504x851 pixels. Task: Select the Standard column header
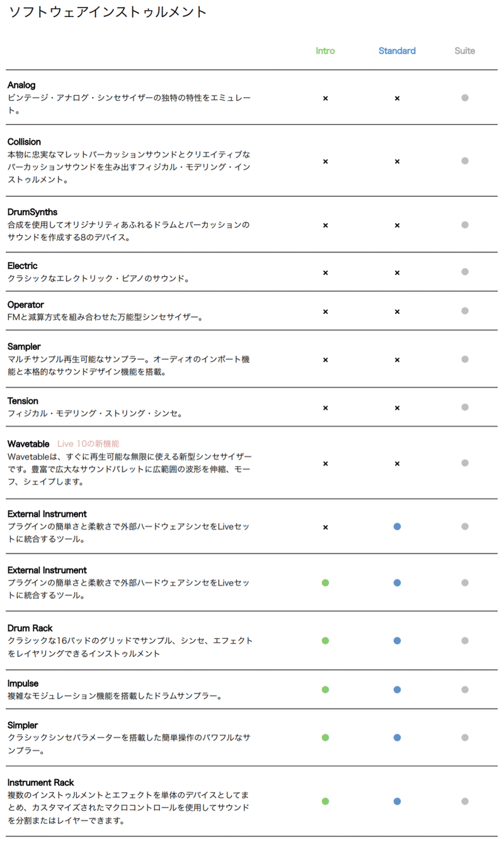tap(397, 50)
